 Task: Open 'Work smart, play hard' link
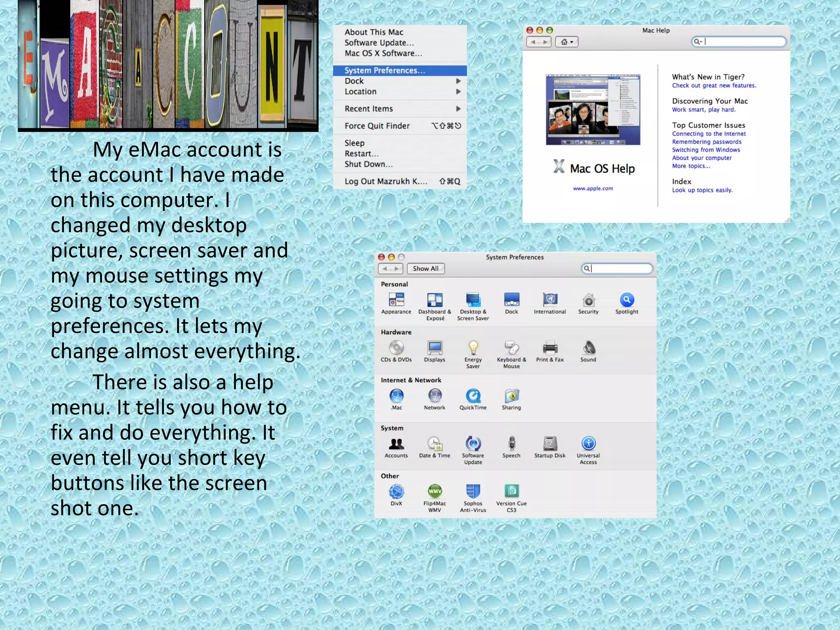click(x=704, y=110)
